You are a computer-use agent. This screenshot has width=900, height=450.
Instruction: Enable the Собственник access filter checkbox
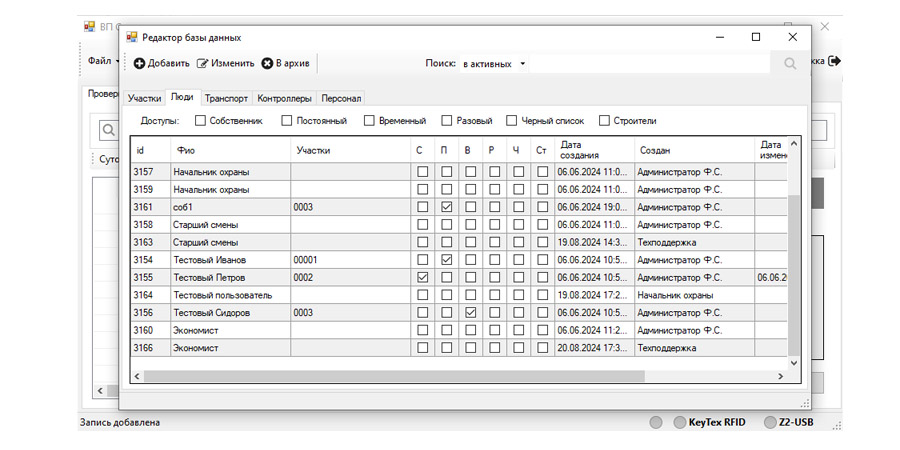tap(200, 121)
